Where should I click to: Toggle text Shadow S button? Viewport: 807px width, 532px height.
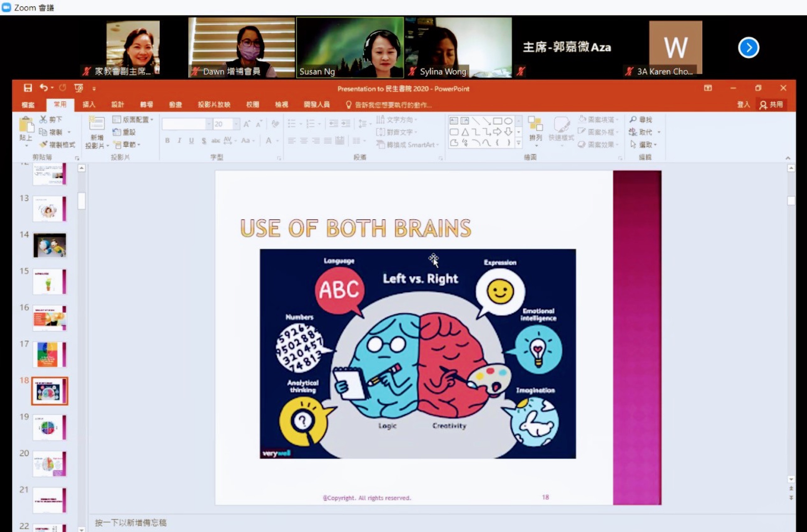tap(204, 140)
